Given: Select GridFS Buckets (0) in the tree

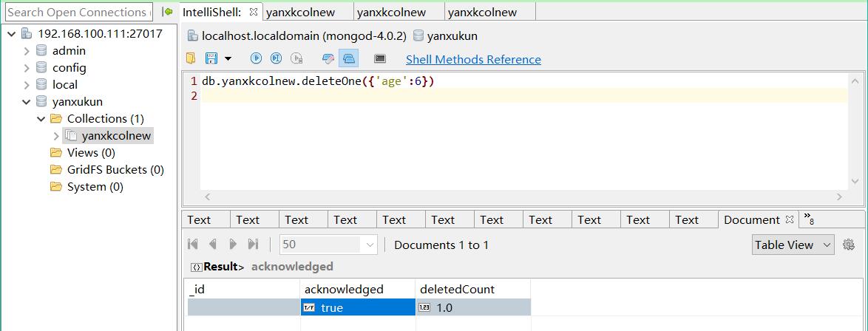Looking at the screenshot, I should pyautogui.click(x=115, y=170).
